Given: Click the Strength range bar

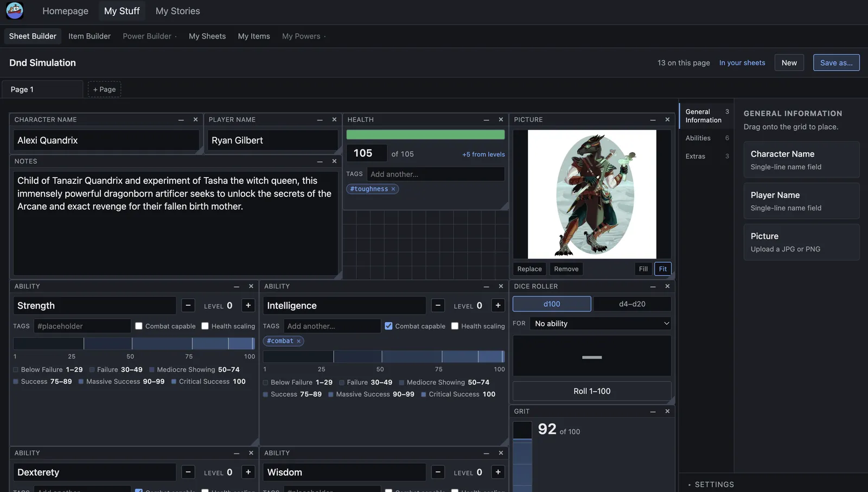Looking at the screenshot, I should click(134, 343).
